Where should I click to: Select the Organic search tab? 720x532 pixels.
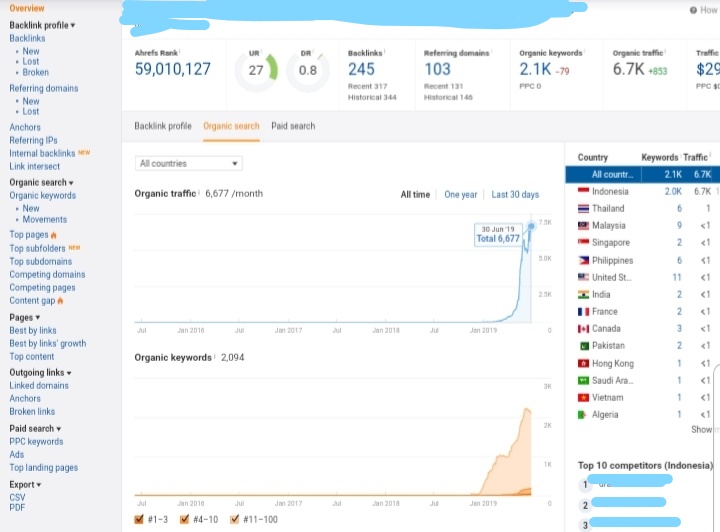[x=231, y=126]
